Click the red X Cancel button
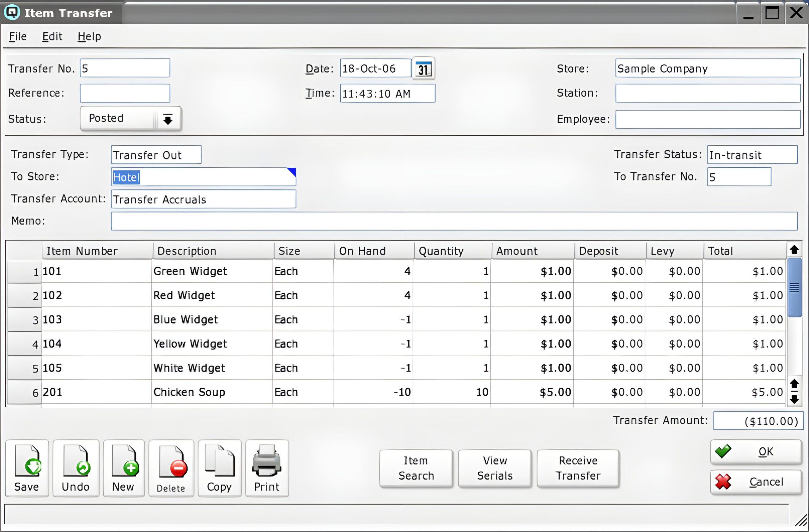 (x=756, y=482)
